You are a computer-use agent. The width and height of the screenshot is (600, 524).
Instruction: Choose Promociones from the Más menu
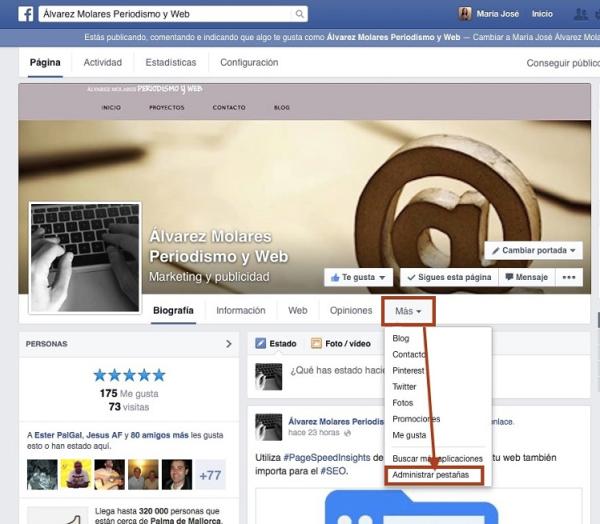point(416,419)
